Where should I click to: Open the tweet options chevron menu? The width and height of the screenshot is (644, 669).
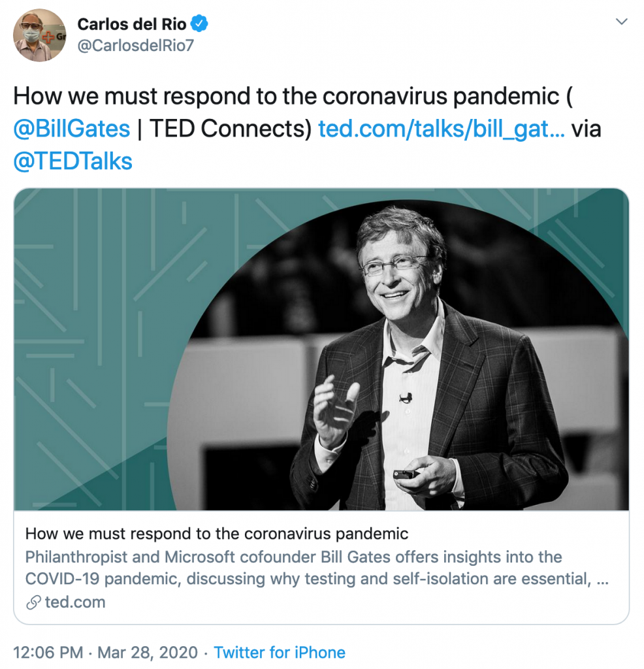pos(622,22)
